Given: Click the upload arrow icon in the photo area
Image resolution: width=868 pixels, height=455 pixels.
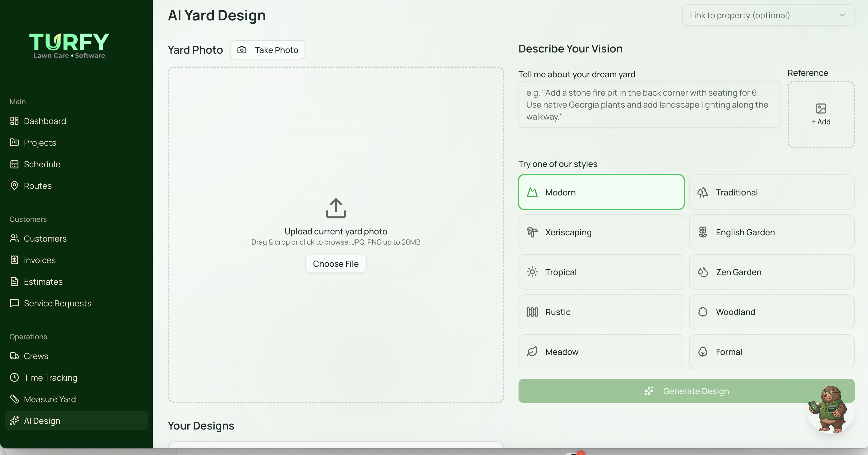Looking at the screenshot, I should click(336, 208).
